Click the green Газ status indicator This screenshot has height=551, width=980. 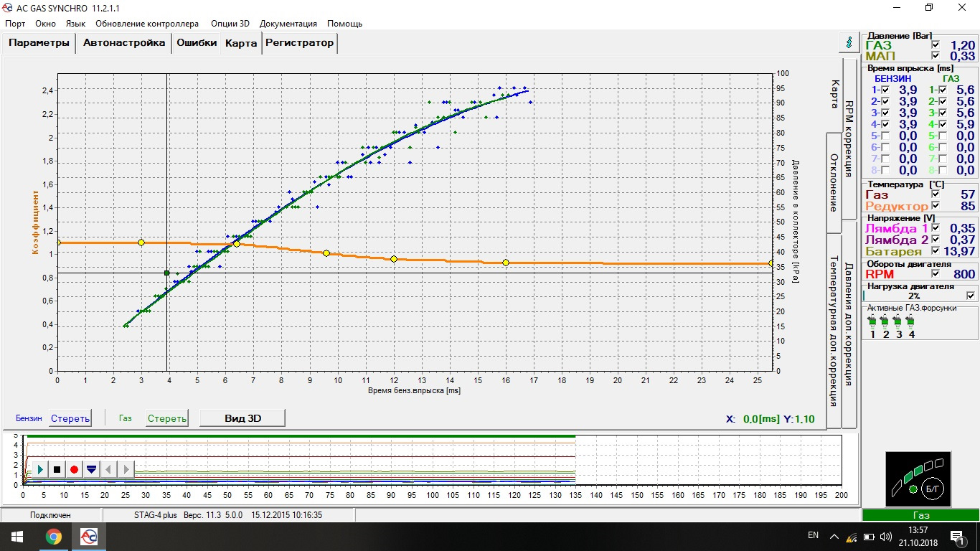coord(920,515)
